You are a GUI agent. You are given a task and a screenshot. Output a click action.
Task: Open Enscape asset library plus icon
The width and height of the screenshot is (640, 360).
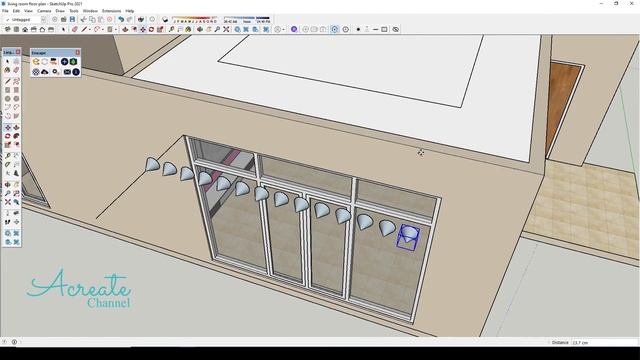[x=64, y=62]
